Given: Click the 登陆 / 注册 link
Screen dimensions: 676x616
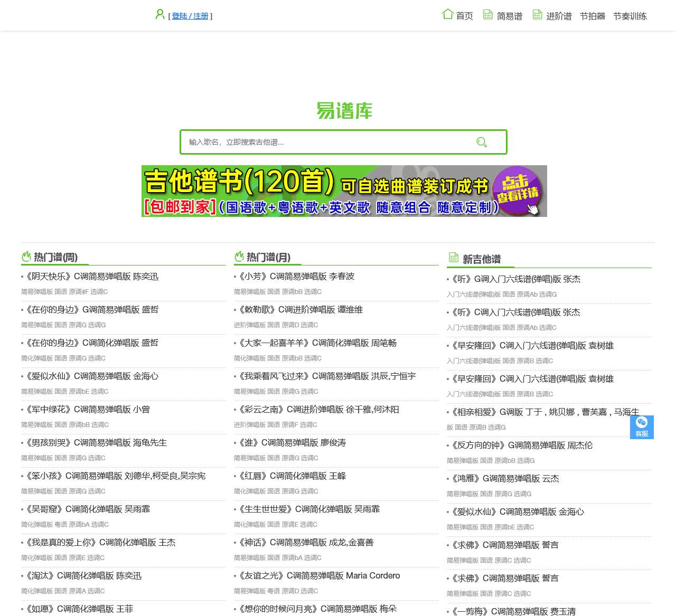Looking at the screenshot, I should [190, 15].
